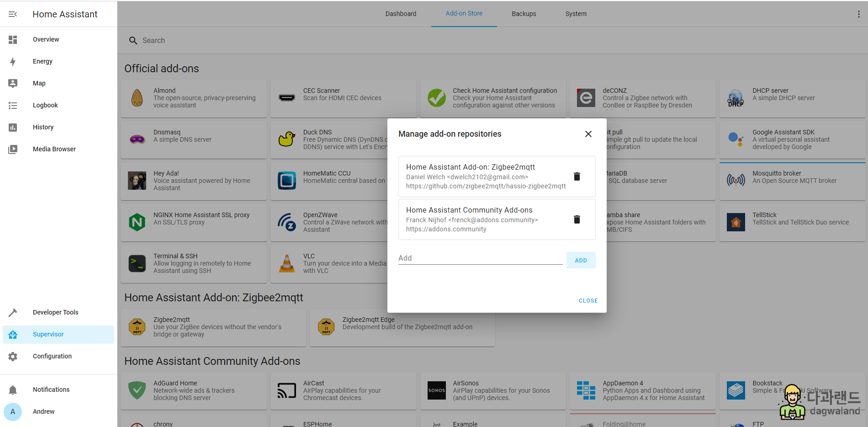868x427 pixels.
Task: Open the Git pull add-on card
Action: (x=661, y=140)
